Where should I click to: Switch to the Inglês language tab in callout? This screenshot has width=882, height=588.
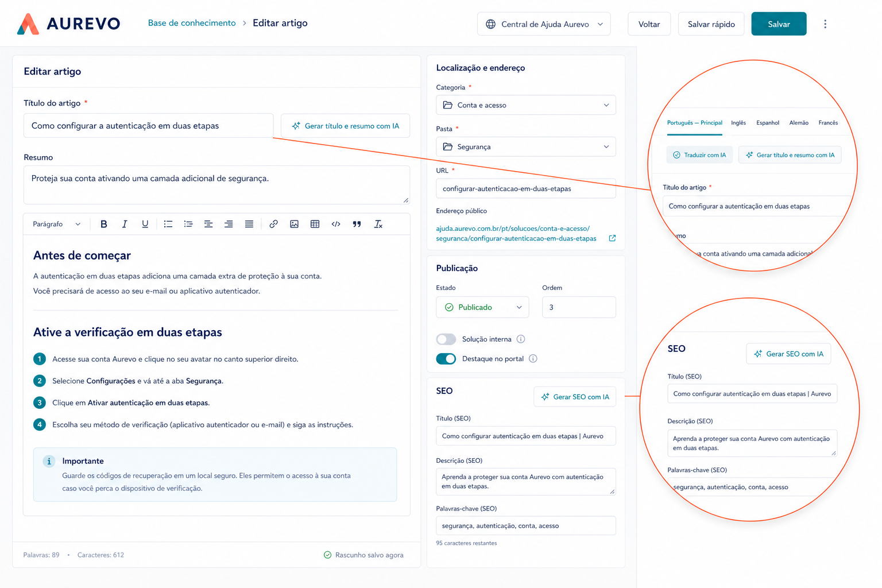tap(738, 123)
